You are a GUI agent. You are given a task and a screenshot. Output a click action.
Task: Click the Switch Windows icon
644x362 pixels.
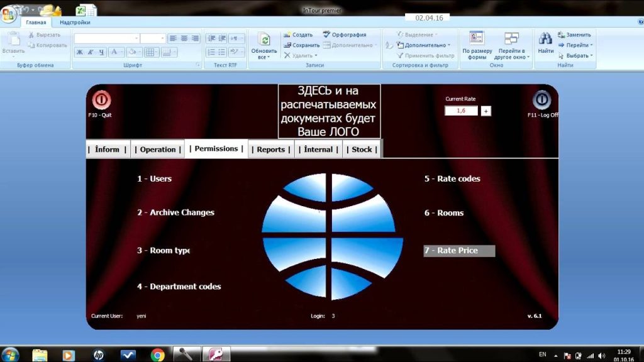click(x=511, y=39)
